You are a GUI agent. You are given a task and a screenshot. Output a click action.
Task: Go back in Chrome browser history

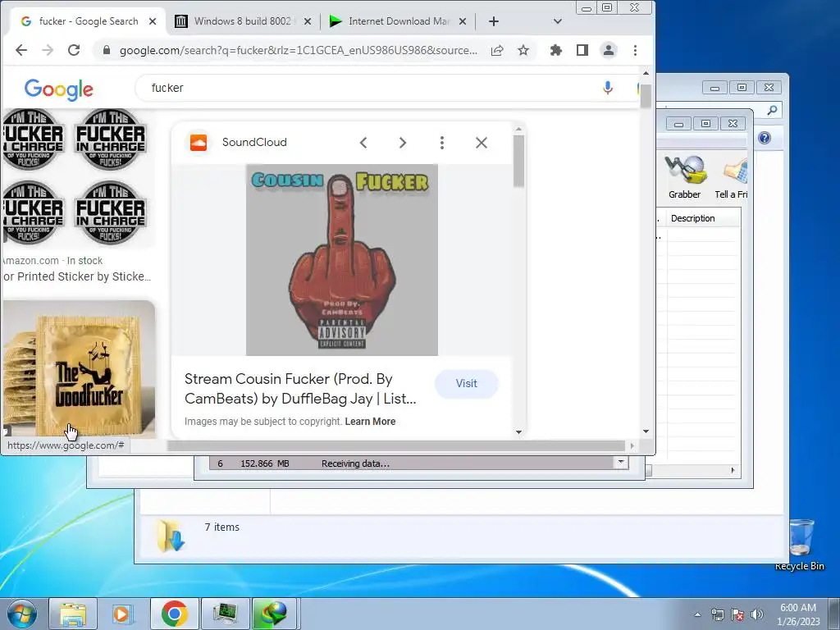(x=21, y=50)
